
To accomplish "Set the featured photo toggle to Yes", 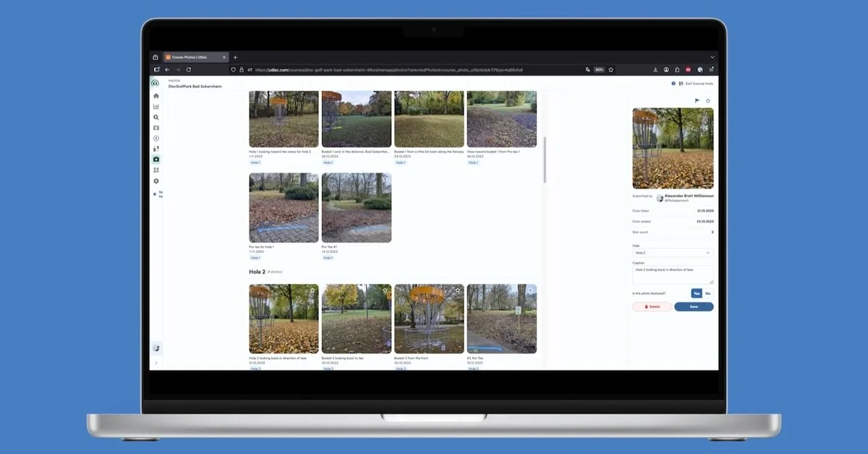I will 697,294.
